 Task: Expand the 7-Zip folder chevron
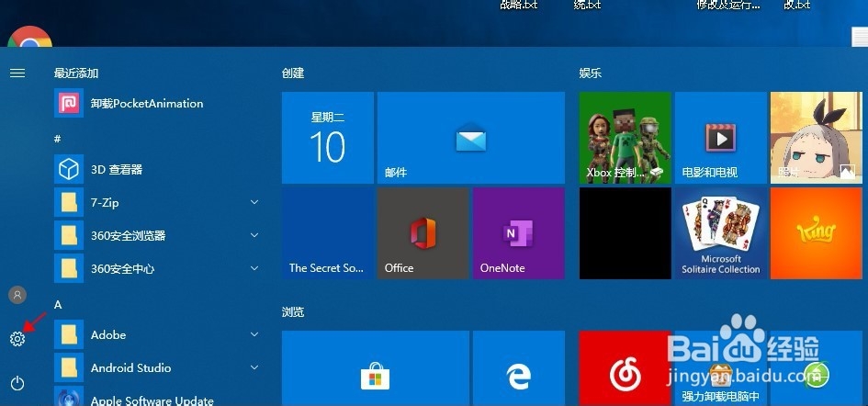coord(254,202)
